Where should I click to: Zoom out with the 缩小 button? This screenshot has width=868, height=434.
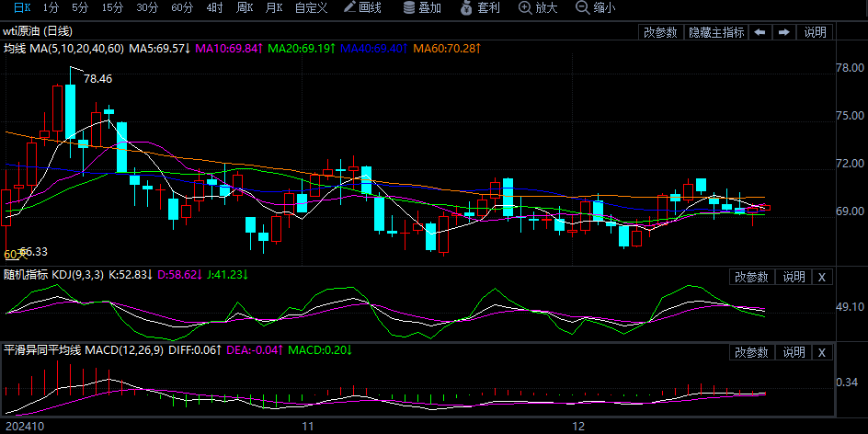[x=595, y=8]
